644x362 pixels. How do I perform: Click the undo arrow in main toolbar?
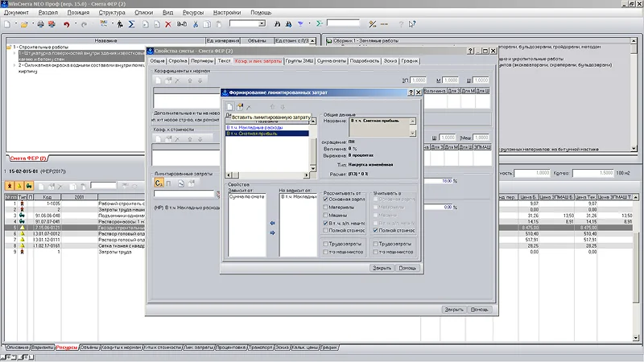pos(66,25)
